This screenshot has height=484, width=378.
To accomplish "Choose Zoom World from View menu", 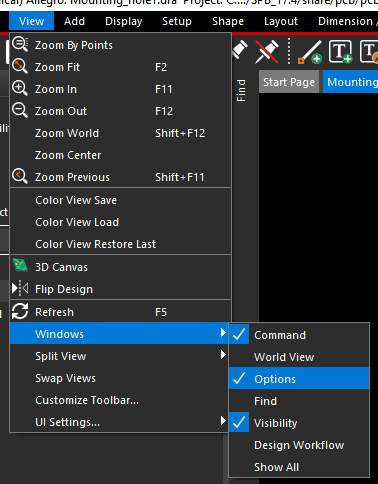I will coord(120,133).
